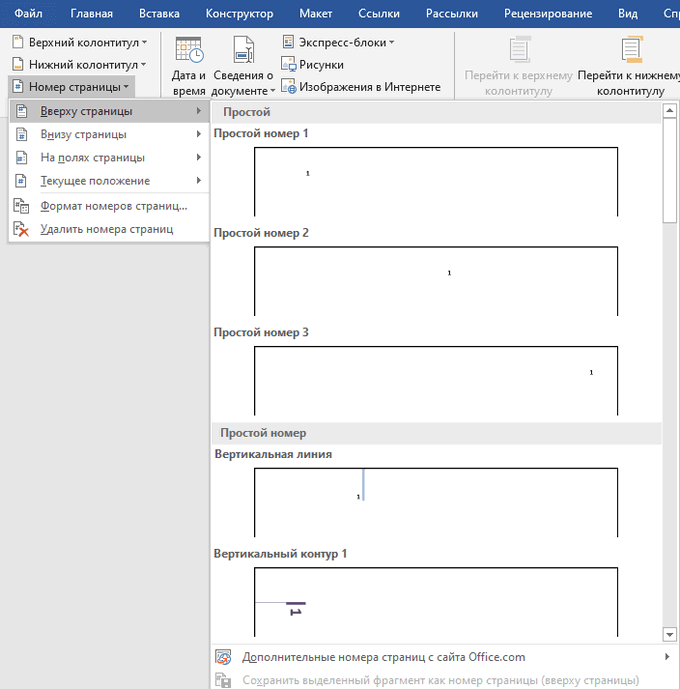The width and height of the screenshot is (680, 689).
Task: Click the Сведения о документе icon
Action: (x=244, y=49)
